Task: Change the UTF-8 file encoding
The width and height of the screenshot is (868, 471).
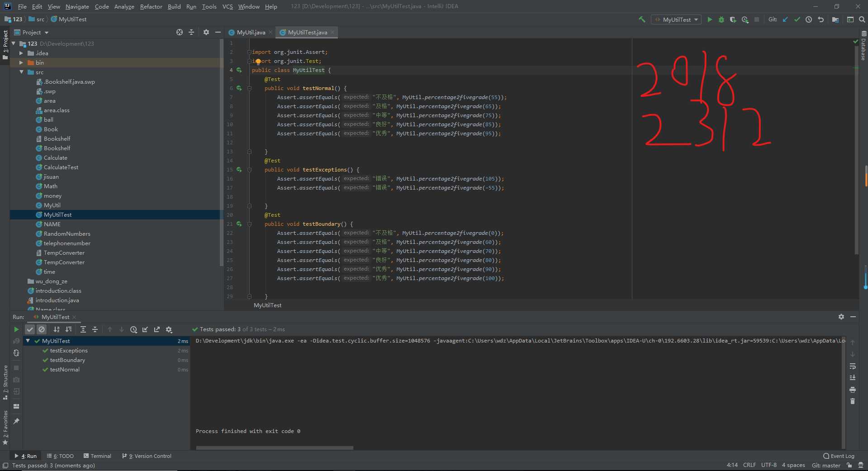Action: (x=768, y=465)
